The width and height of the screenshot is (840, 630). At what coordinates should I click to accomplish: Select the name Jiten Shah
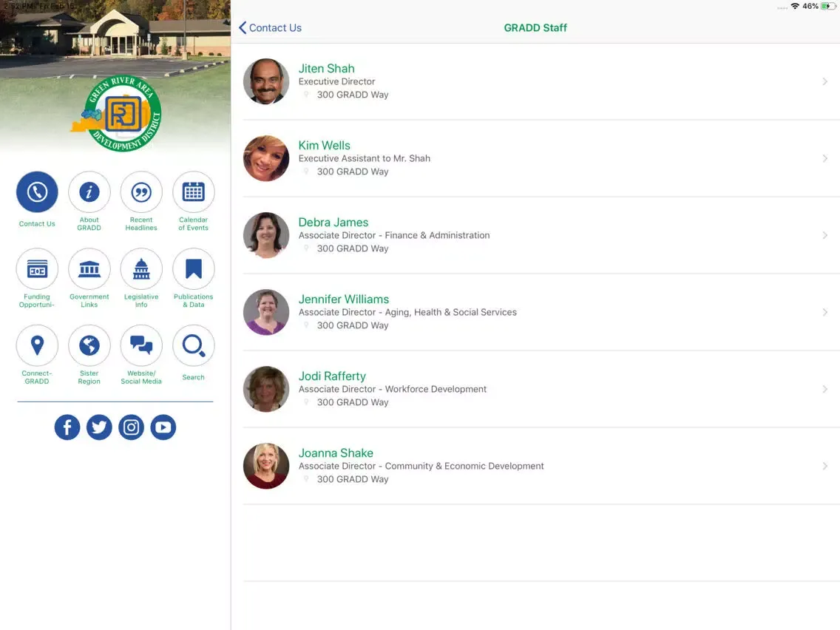326,69
